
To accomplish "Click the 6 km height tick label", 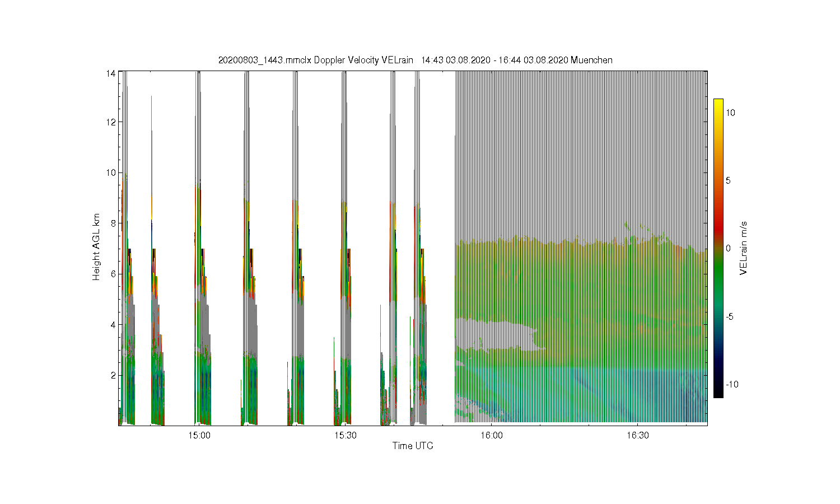I will (113, 274).
